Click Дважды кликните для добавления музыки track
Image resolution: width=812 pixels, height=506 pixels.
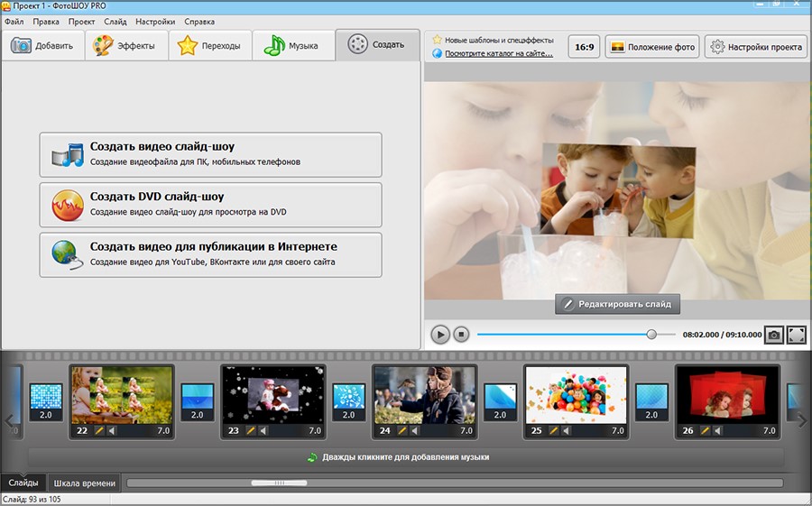click(405, 457)
